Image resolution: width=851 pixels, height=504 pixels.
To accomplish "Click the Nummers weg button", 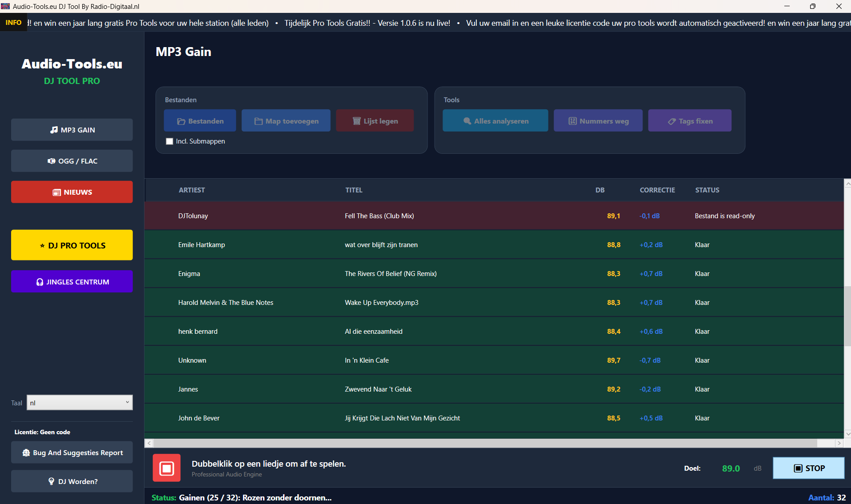I will [x=598, y=120].
